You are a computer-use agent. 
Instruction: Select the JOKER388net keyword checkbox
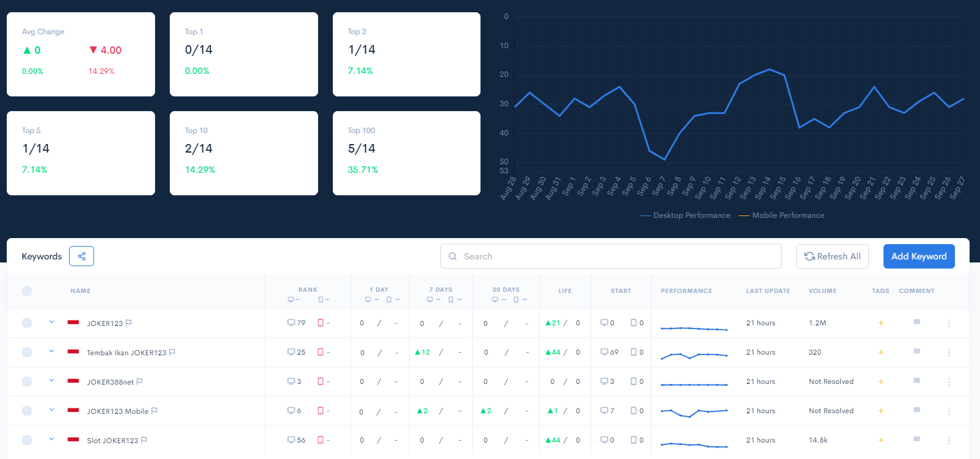[27, 381]
